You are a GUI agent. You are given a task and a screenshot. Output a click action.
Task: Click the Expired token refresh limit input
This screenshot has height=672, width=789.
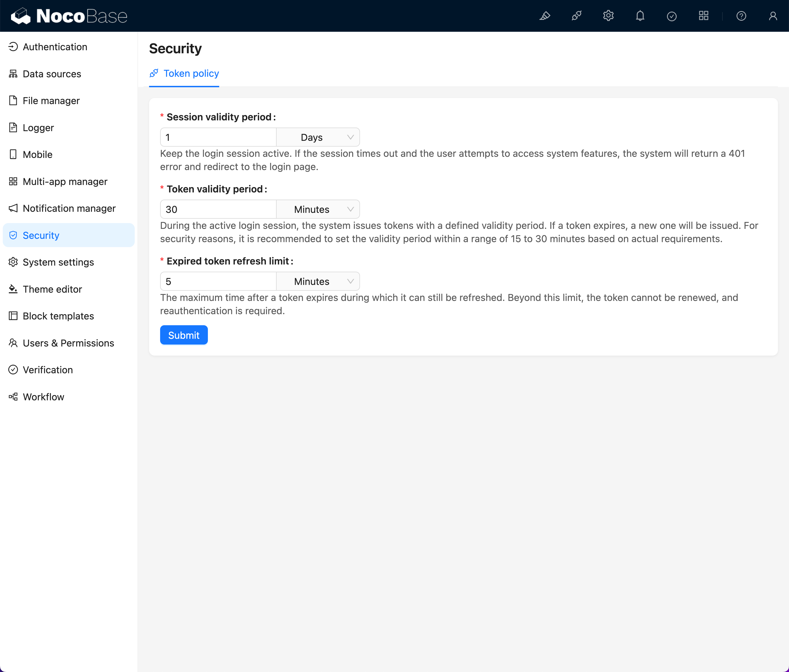pos(218,281)
